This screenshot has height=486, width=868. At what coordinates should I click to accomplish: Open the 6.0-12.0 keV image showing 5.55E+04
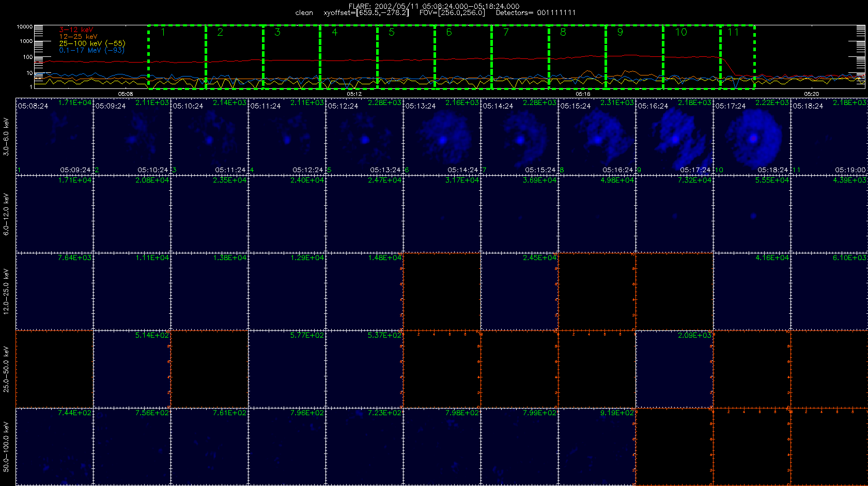click(752, 214)
